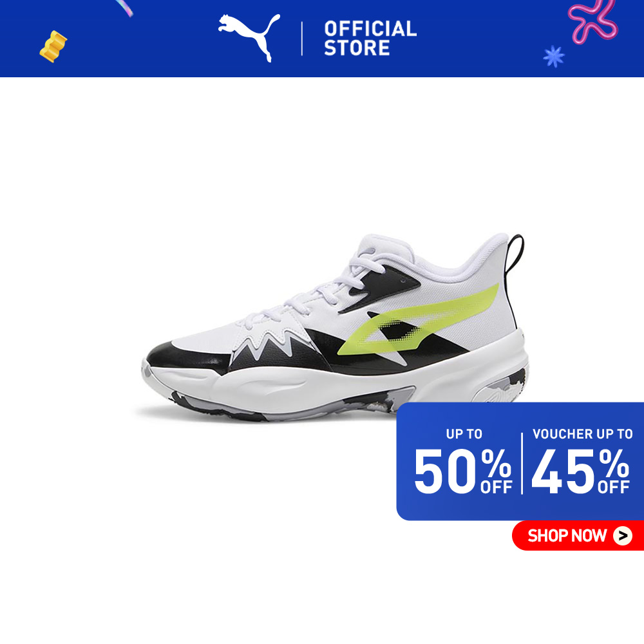Click the vertical divider beside Puma logo
Screen dimensions: 644x644
point(302,39)
